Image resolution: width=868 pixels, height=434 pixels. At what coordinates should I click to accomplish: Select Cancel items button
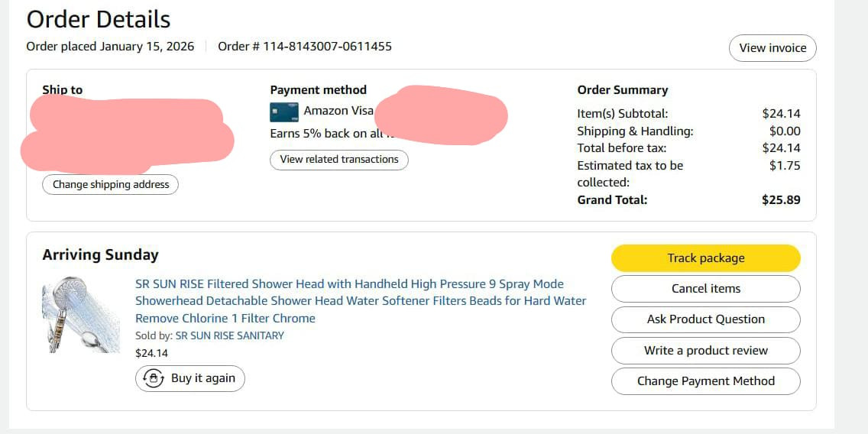pyautogui.click(x=705, y=289)
